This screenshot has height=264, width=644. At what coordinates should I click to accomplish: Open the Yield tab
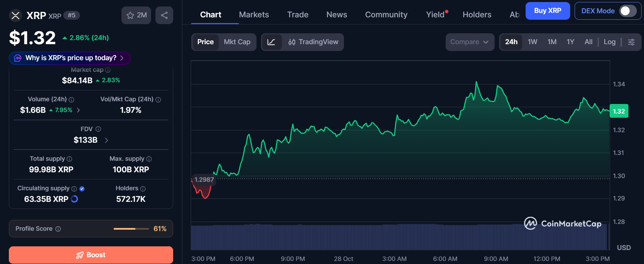435,15
